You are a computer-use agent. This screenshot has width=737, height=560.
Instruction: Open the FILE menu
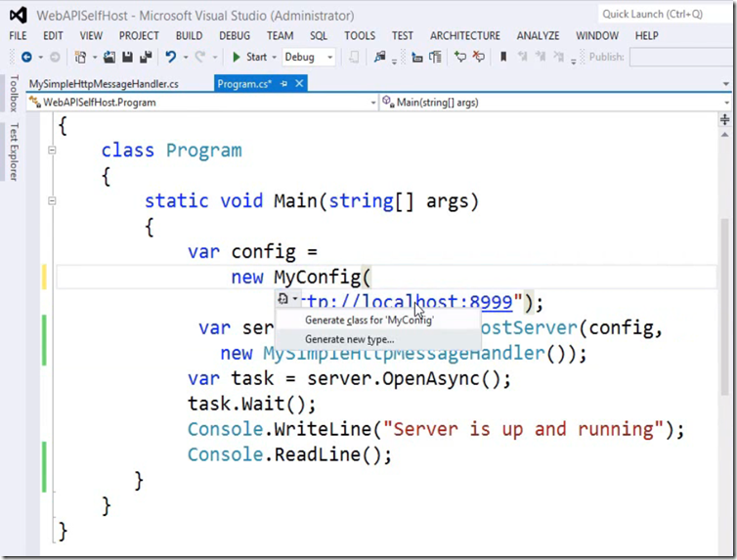click(x=18, y=36)
